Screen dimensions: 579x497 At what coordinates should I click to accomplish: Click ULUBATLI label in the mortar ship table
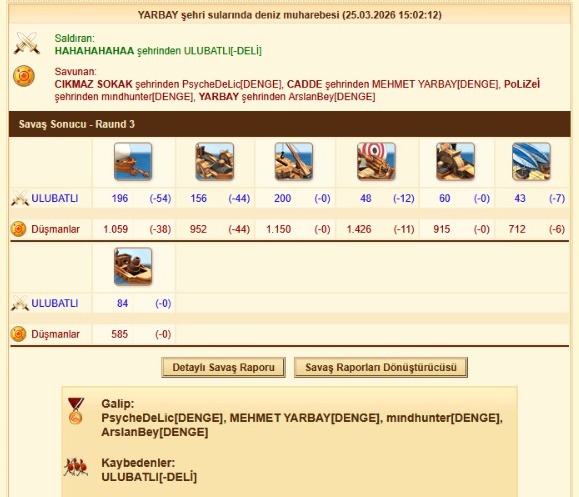[55, 303]
